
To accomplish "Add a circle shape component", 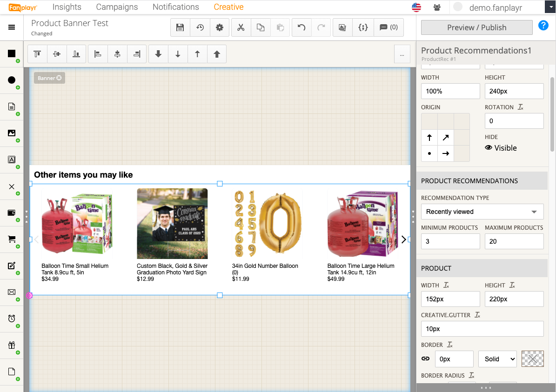I will coord(12,80).
